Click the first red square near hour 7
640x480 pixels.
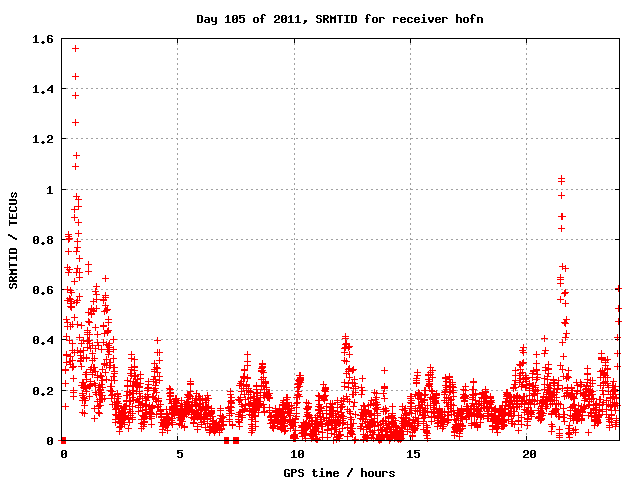(226, 440)
